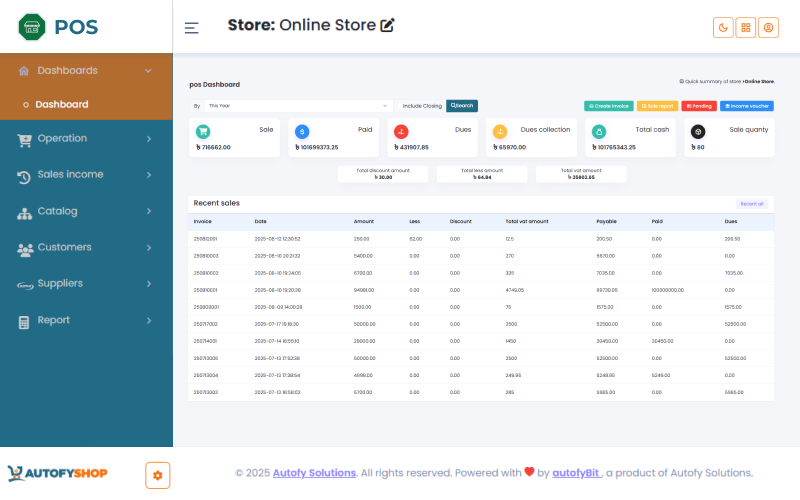Click the Total cash money bag icon

click(599, 132)
